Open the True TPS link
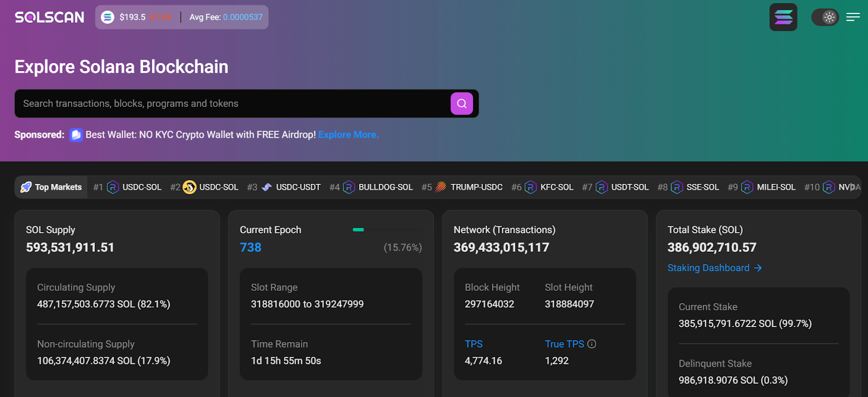Image resolution: width=868 pixels, height=397 pixels. tap(565, 344)
